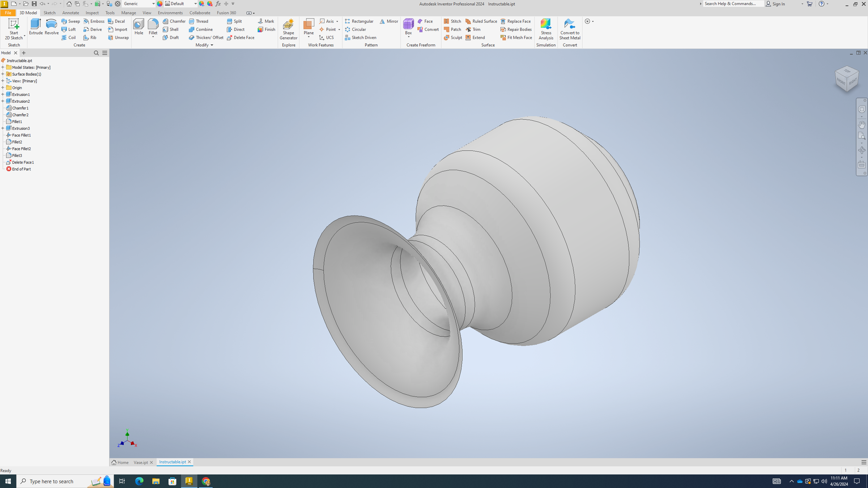Expand the Extrusion1 tree node
The image size is (868, 488).
(3, 94)
